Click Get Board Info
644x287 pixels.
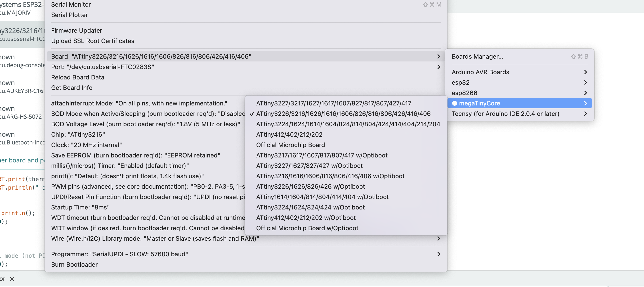click(x=246, y=88)
